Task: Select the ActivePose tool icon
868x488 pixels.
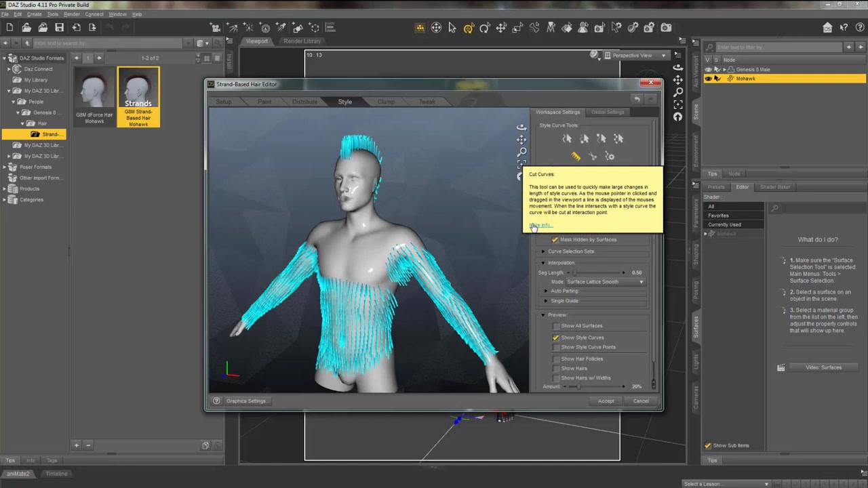Action: click(x=534, y=28)
